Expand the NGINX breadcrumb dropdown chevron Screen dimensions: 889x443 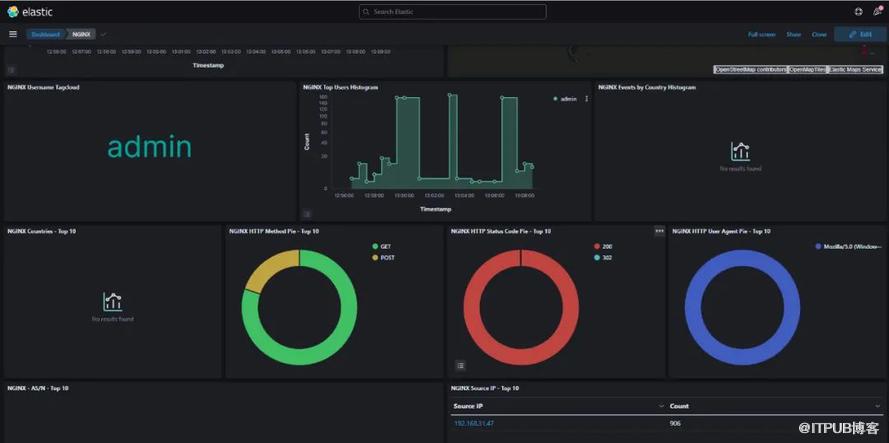103,34
